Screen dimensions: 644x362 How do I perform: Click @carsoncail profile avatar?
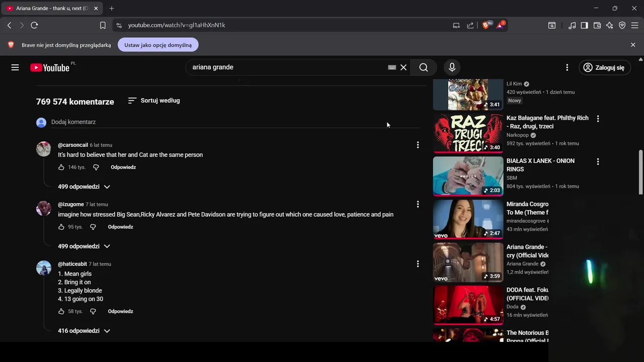click(44, 149)
